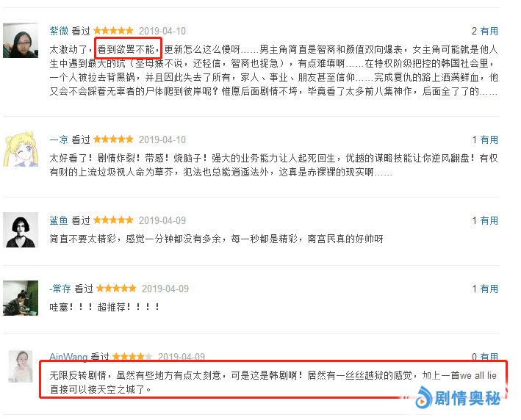Click the five-star rating on 紫微's review

[113, 31]
